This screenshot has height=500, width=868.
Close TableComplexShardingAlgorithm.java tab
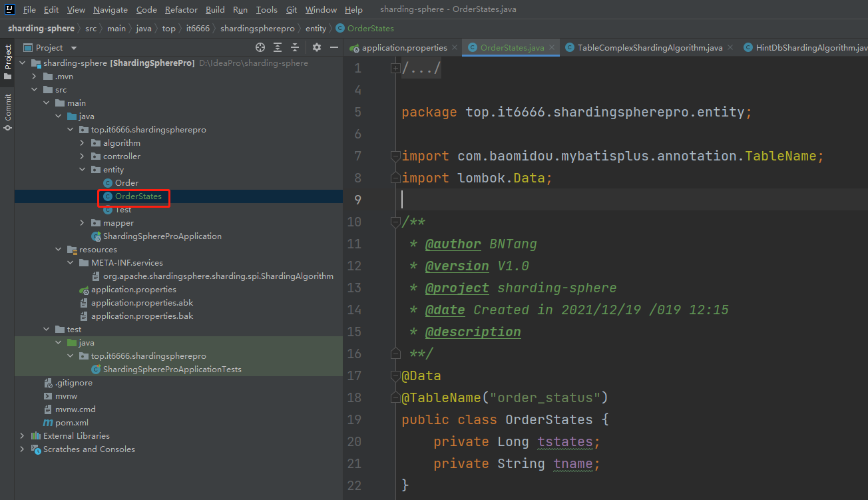pyautogui.click(x=730, y=47)
